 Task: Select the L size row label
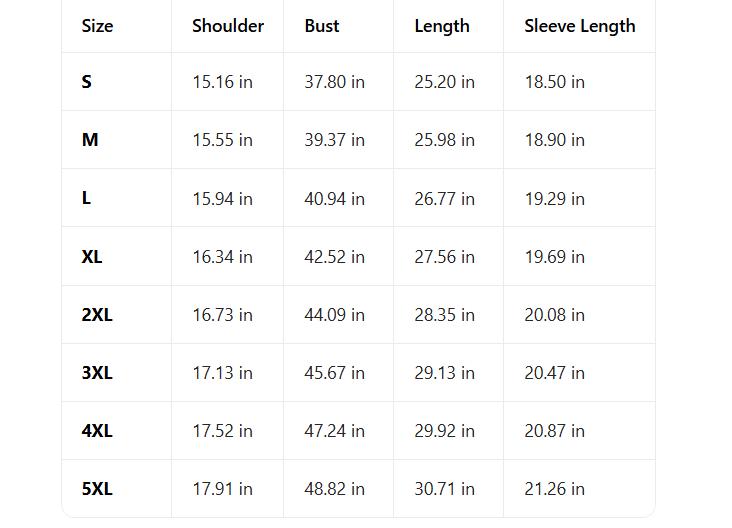tap(87, 198)
